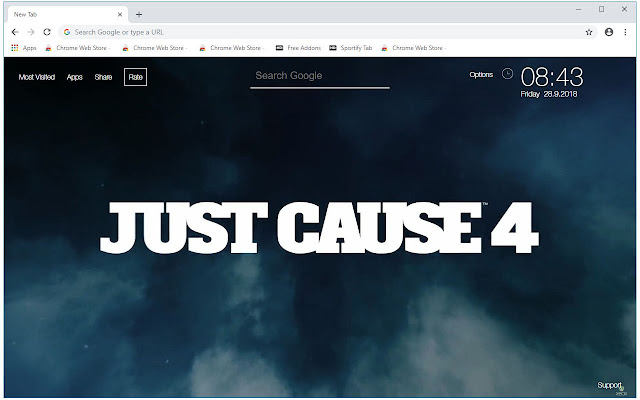Maximize the Chrome window
The width and height of the screenshot is (640, 400).
pos(601,9)
